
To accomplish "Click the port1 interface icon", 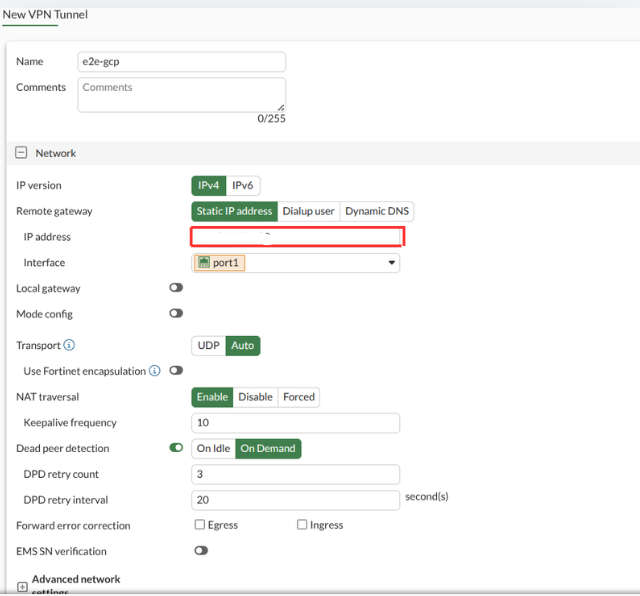I will tap(204, 262).
